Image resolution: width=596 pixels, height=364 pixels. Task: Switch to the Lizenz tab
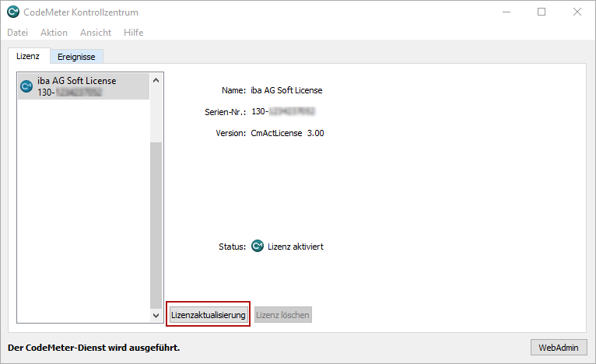coord(28,56)
